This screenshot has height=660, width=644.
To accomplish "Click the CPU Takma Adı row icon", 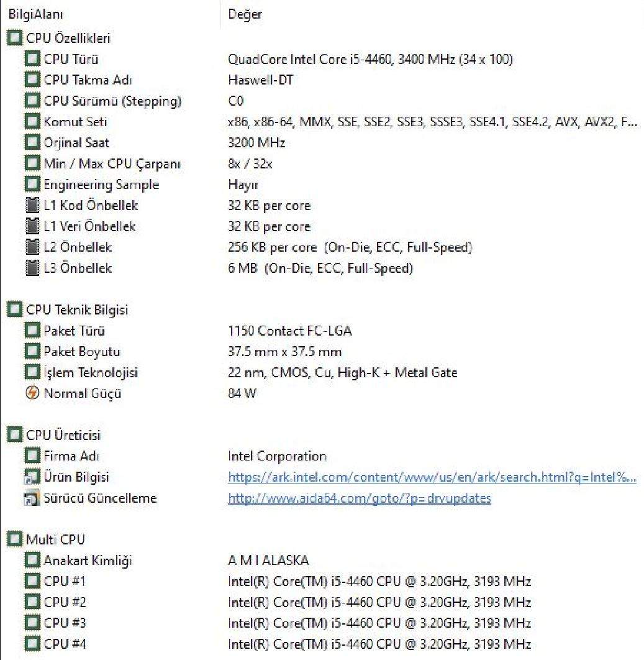I will (x=32, y=80).
